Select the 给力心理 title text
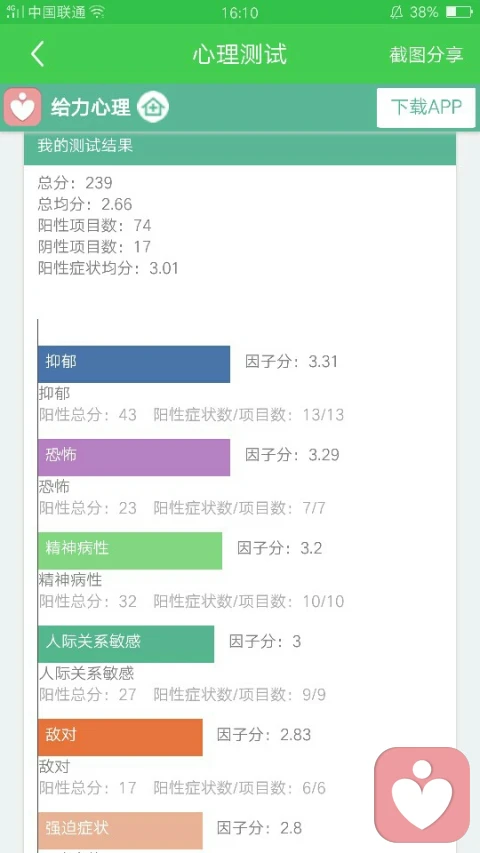 [91, 107]
